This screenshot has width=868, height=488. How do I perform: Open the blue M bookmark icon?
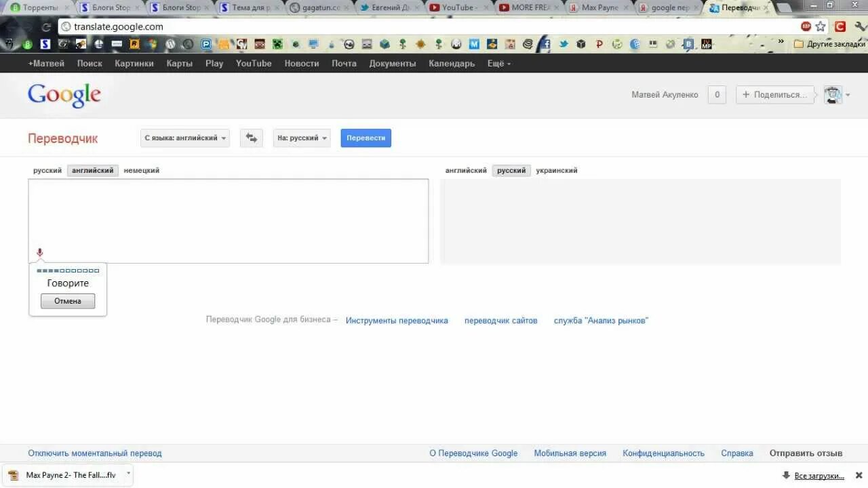click(474, 44)
